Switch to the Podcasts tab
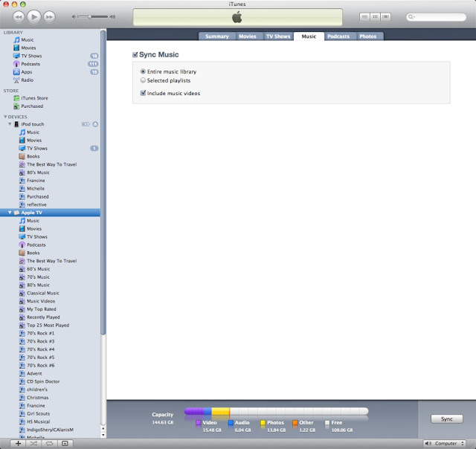 coord(338,36)
